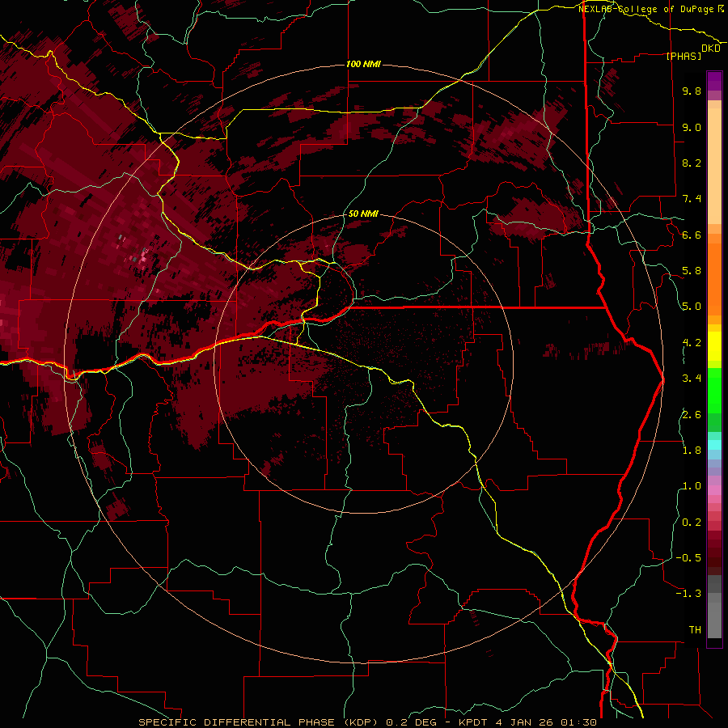Select the 7.4 scale value
Image resolution: width=728 pixels, height=728 pixels.
[692, 199]
